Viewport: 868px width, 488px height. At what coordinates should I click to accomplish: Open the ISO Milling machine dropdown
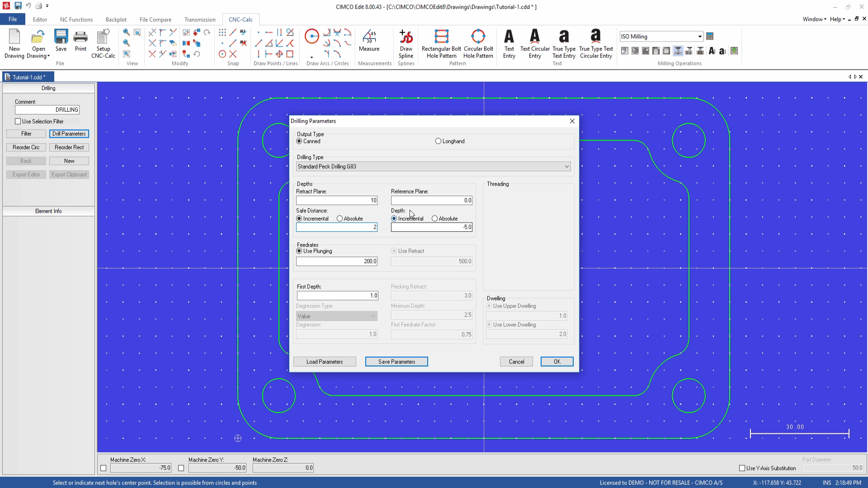point(699,37)
